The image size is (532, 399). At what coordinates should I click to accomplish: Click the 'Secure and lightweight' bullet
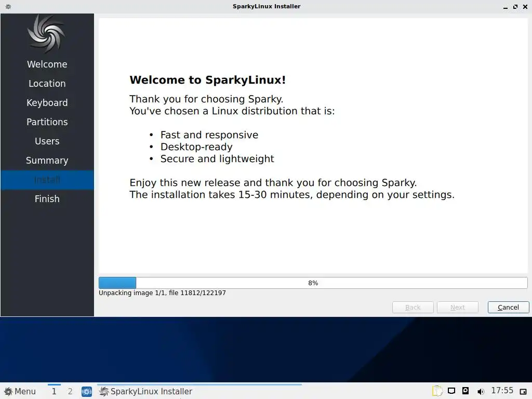pyautogui.click(x=217, y=159)
